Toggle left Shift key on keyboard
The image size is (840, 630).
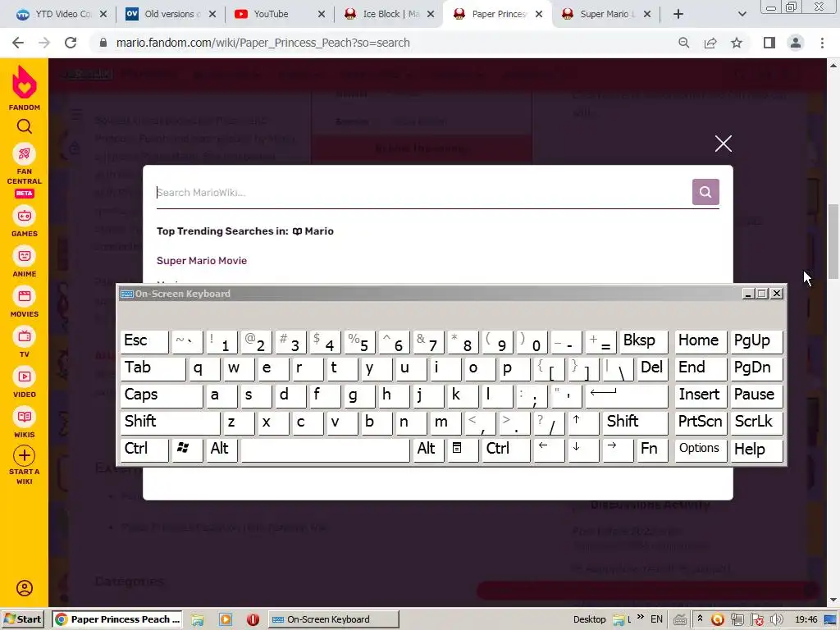pos(170,422)
